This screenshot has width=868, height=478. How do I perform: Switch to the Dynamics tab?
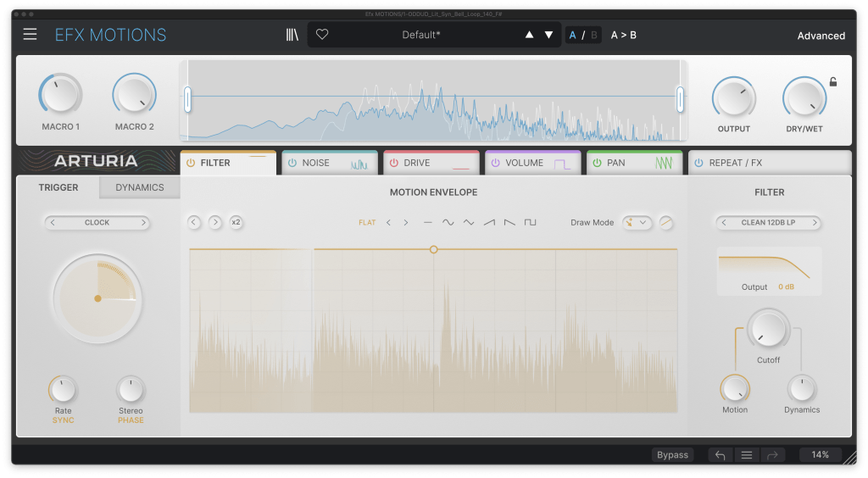140,187
